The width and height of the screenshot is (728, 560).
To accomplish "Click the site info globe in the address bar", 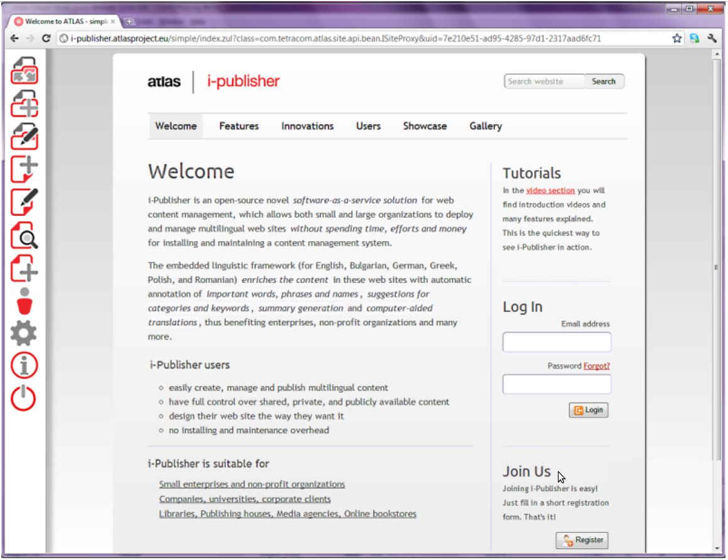I will pos(64,38).
